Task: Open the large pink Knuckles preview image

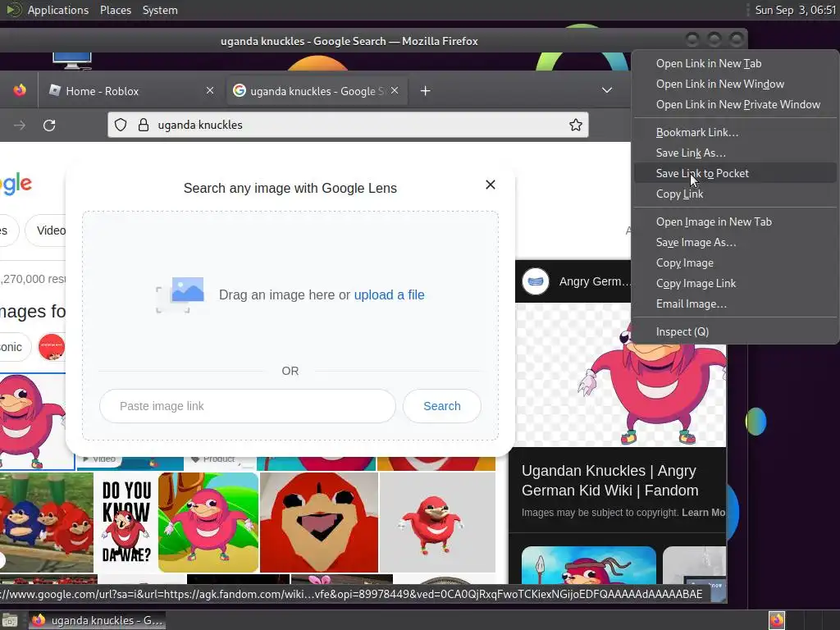Action: (620, 375)
